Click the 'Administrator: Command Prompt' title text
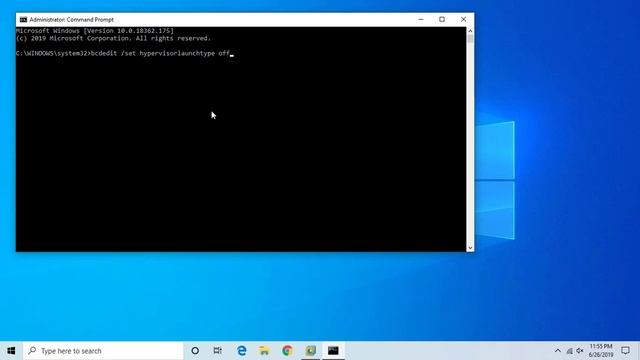This screenshot has height=360, width=640. (71, 20)
